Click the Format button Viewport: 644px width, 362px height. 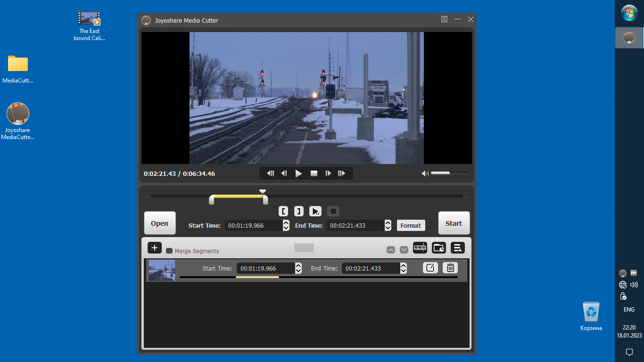pyautogui.click(x=411, y=225)
